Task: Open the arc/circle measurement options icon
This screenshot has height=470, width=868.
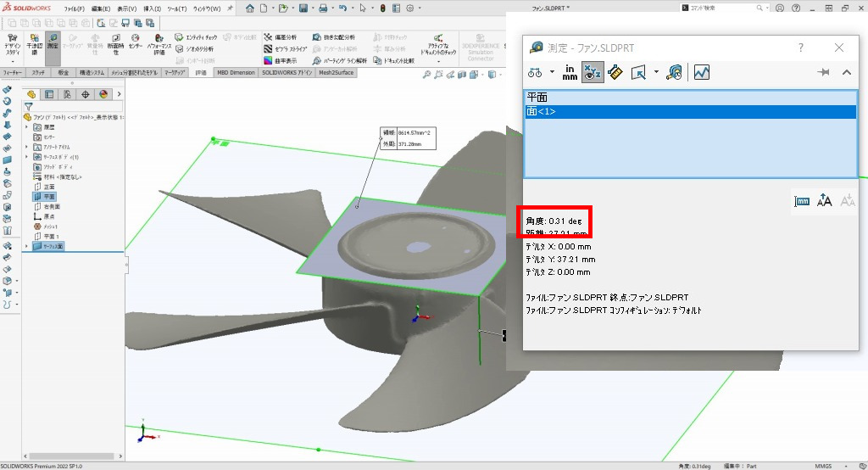Action: (x=535, y=72)
